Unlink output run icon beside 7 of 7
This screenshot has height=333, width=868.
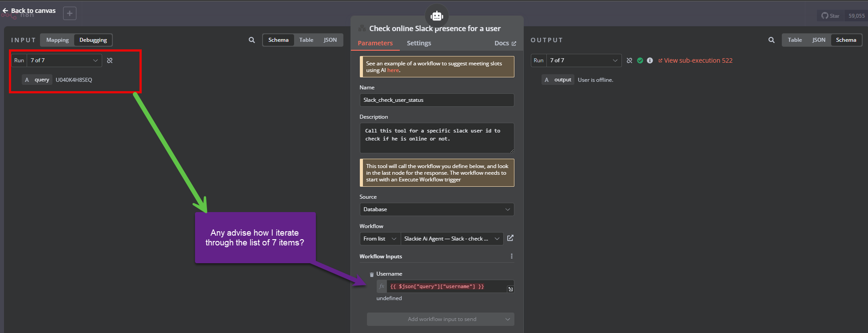(629, 60)
